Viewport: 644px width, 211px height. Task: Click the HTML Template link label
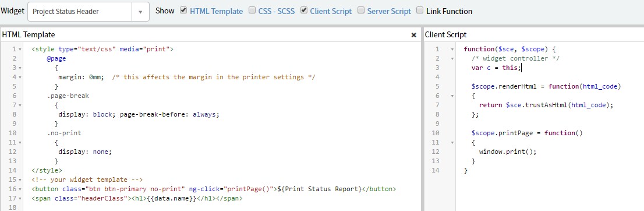click(216, 12)
